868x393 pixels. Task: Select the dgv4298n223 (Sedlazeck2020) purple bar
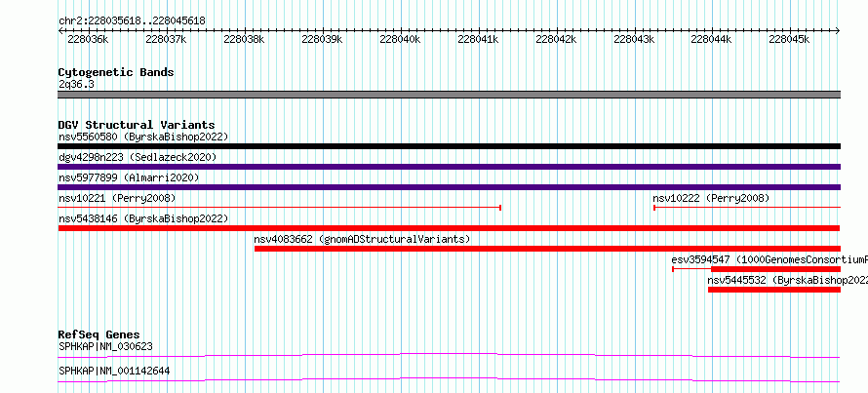point(449,167)
